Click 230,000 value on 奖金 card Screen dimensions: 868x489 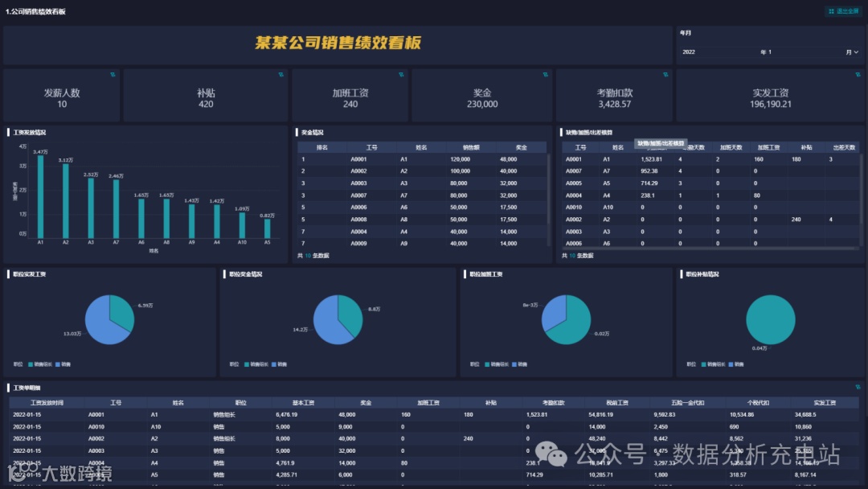[482, 104]
